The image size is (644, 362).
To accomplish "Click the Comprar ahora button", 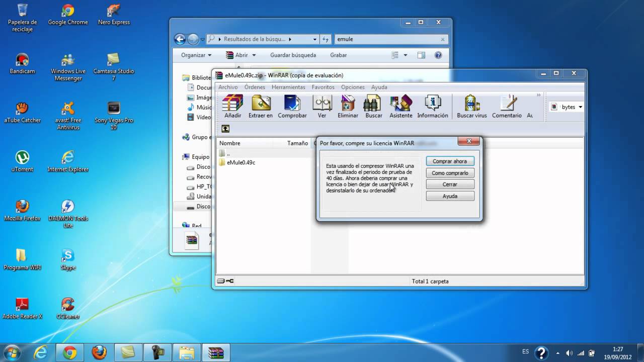I will click(450, 161).
